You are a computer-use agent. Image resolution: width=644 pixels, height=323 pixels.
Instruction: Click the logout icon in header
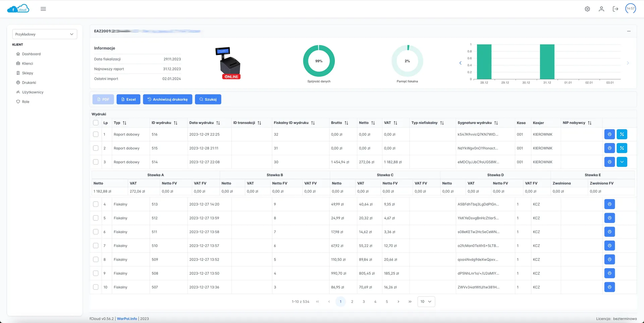pyautogui.click(x=615, y=9)
